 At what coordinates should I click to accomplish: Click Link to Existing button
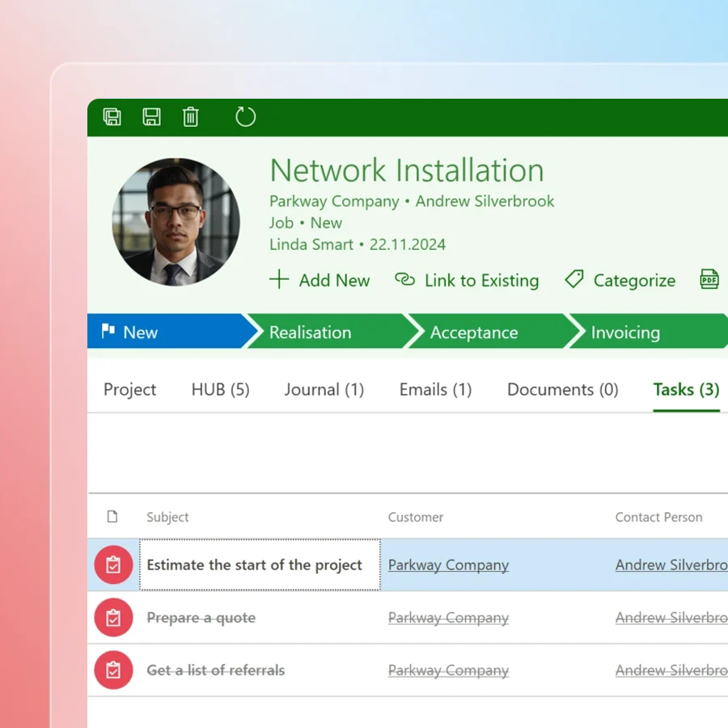click(x=467, y=280)
